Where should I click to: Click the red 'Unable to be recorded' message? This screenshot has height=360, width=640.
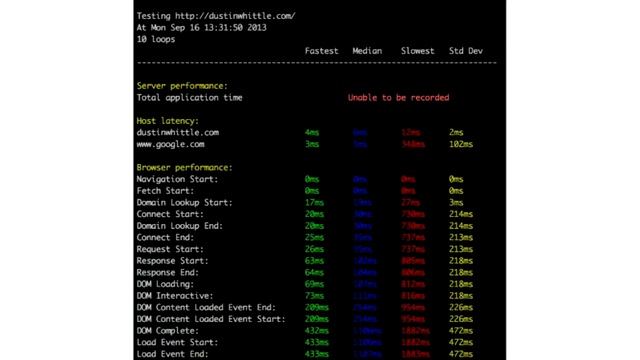coord(398,98)
